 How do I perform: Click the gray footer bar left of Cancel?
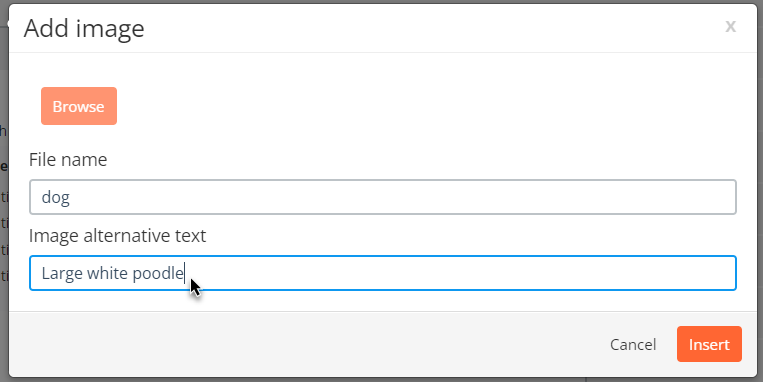point(307,344)
